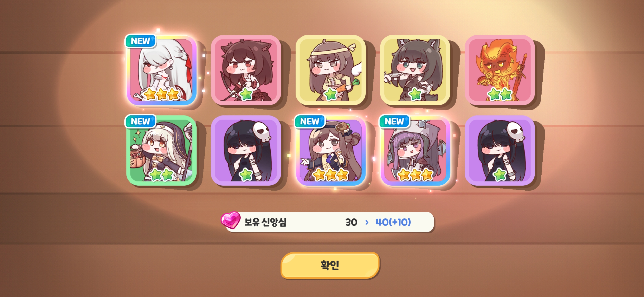Click the two green stars on demon knight

pyautogui.click(x=500, y=94)
